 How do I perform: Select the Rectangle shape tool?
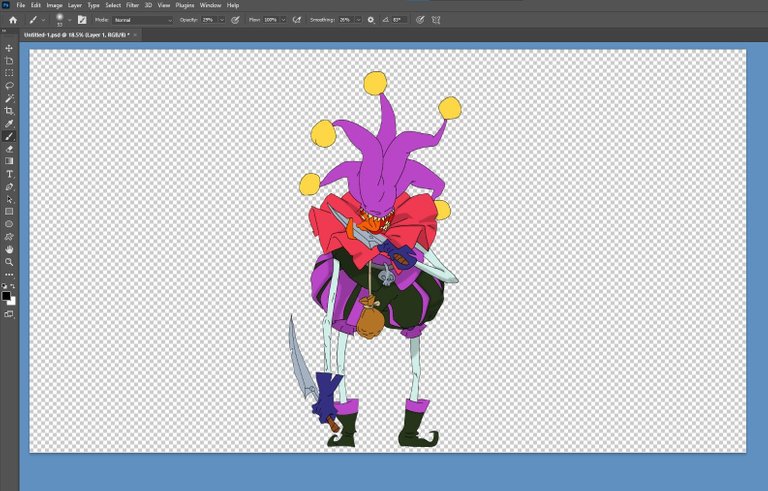[9, 212]
